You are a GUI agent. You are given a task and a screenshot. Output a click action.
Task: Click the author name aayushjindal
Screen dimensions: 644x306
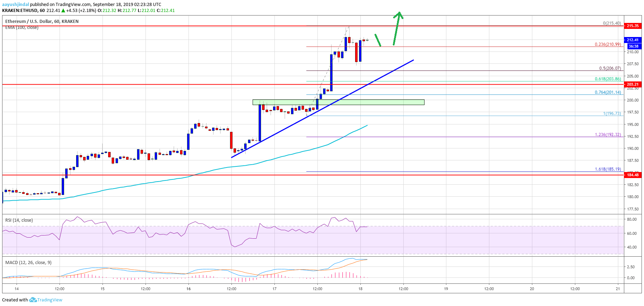pyautogui.click(x=16, y=5)
